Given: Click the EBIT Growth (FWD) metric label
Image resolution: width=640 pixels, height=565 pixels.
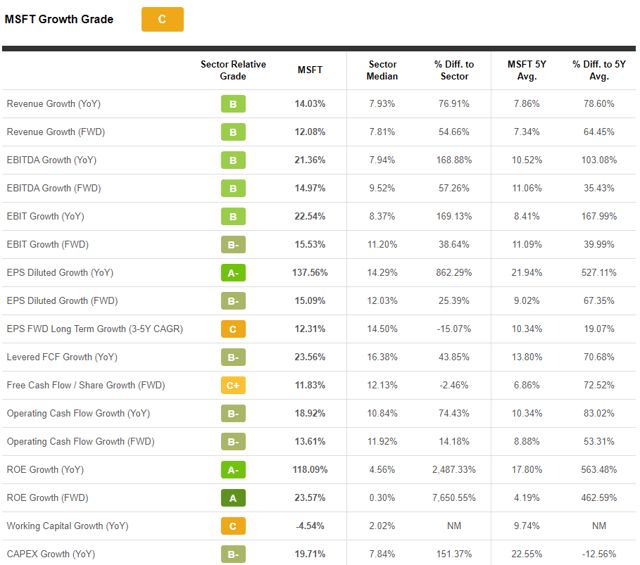Looking at the screenshot, I should (46, 244).
